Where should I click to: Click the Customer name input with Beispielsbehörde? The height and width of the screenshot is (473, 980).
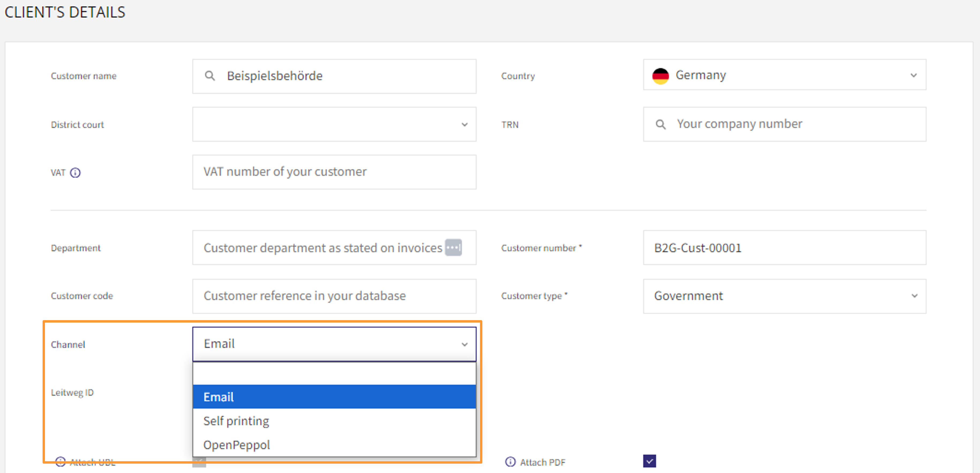[334, 76]
